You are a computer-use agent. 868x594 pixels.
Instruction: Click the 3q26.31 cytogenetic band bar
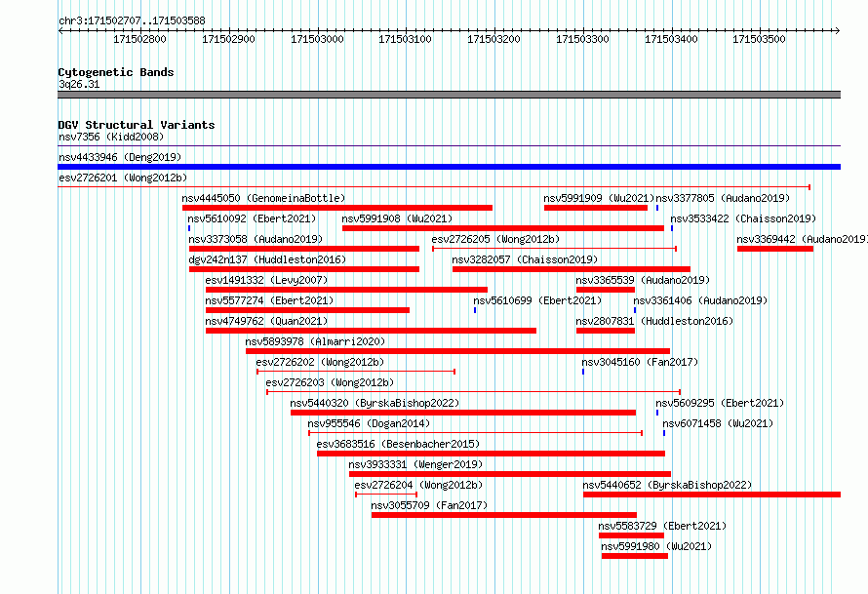(449, 95)
